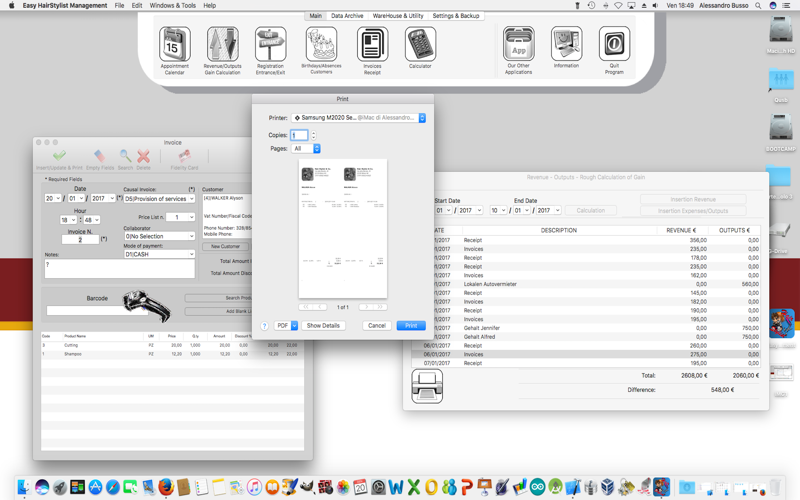
Task: Click the Insert/Update & Print checkmark
Action: coord(59,156)
